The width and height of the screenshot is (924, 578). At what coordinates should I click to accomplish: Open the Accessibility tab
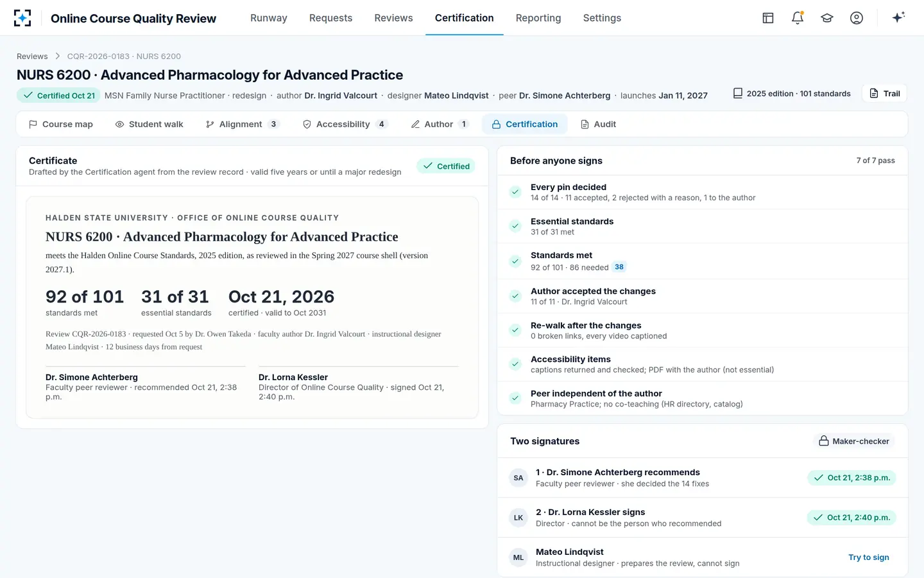point(345,124)
